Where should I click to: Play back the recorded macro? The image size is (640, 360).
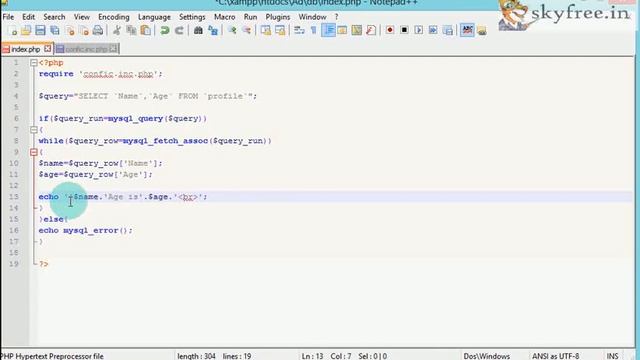point(418,31)
